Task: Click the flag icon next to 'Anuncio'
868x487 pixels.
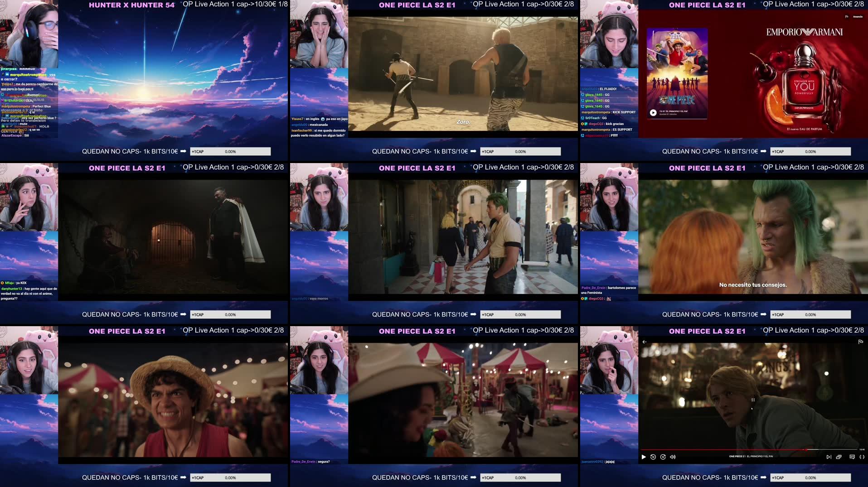Action: coord(847,17)
